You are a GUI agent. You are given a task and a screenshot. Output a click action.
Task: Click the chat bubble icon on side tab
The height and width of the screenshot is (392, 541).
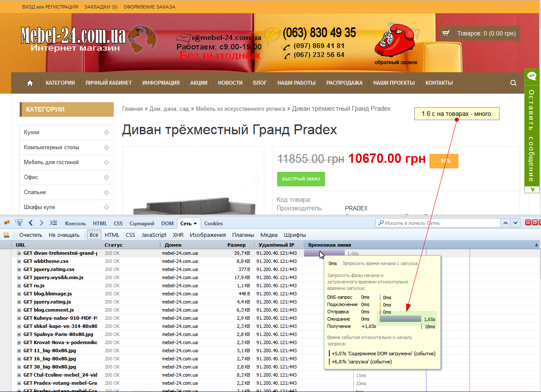coord(532,76)
